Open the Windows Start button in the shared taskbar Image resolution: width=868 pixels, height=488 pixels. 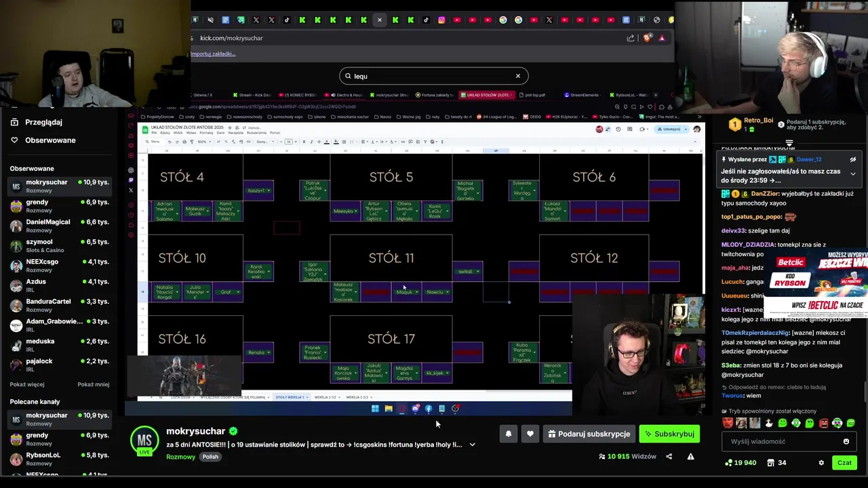tap(375, 409)
